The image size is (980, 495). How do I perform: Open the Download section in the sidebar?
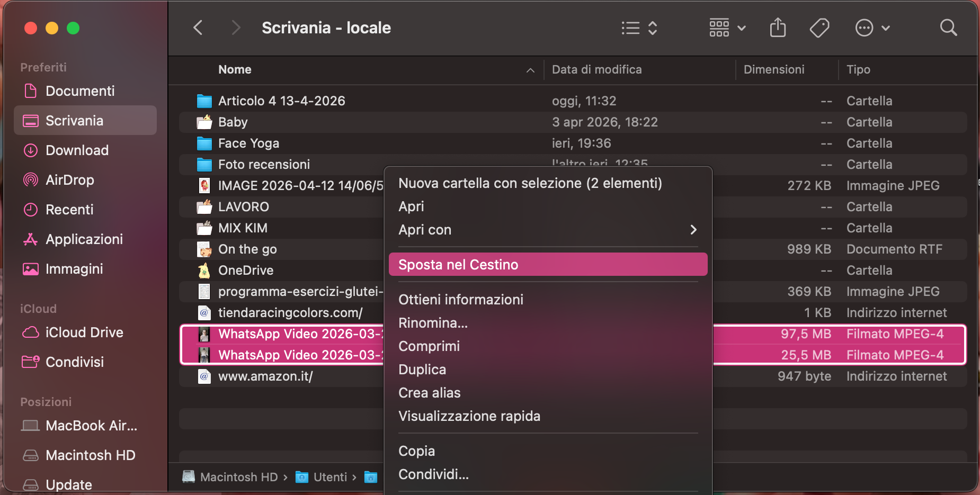pos(77,150)
